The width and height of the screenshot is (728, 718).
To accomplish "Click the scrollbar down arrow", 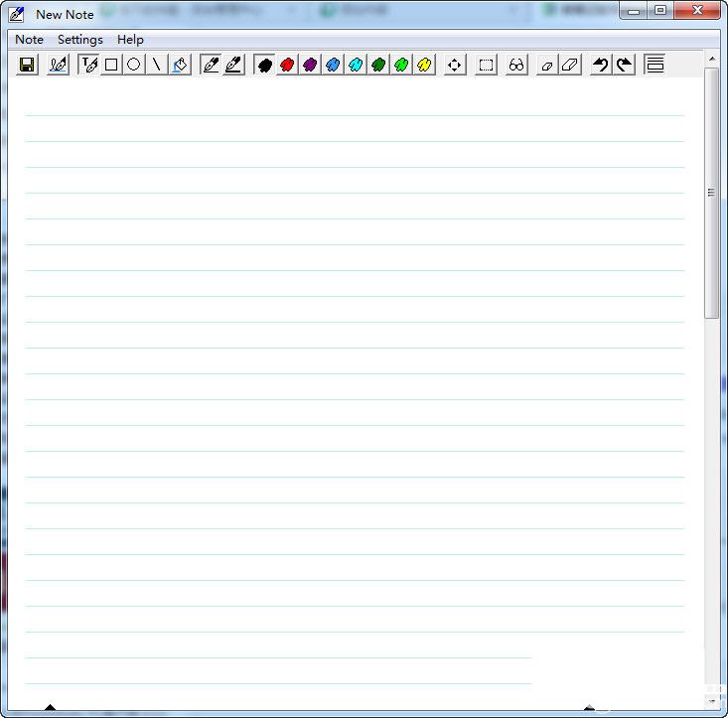I will [x=712, y=701].
